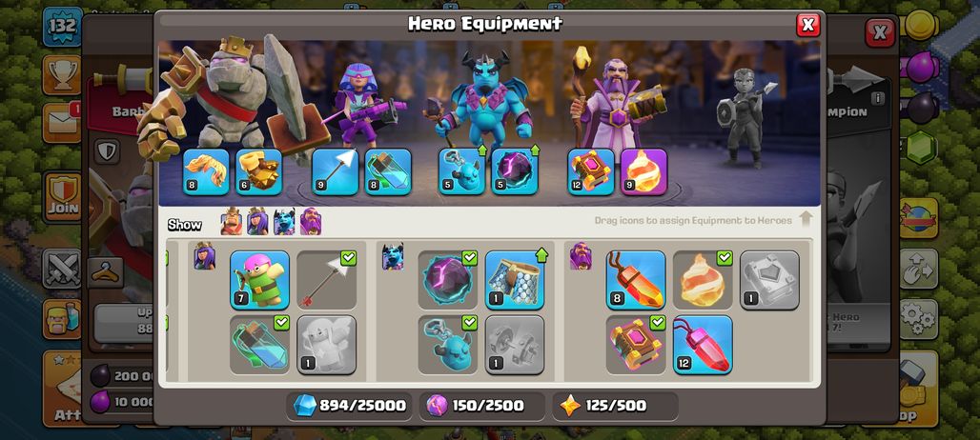Viewport: 980px width, 440px height.
Task: Tap the upgradeable chainmail vest equipment
Action: [x=515, y=280]
